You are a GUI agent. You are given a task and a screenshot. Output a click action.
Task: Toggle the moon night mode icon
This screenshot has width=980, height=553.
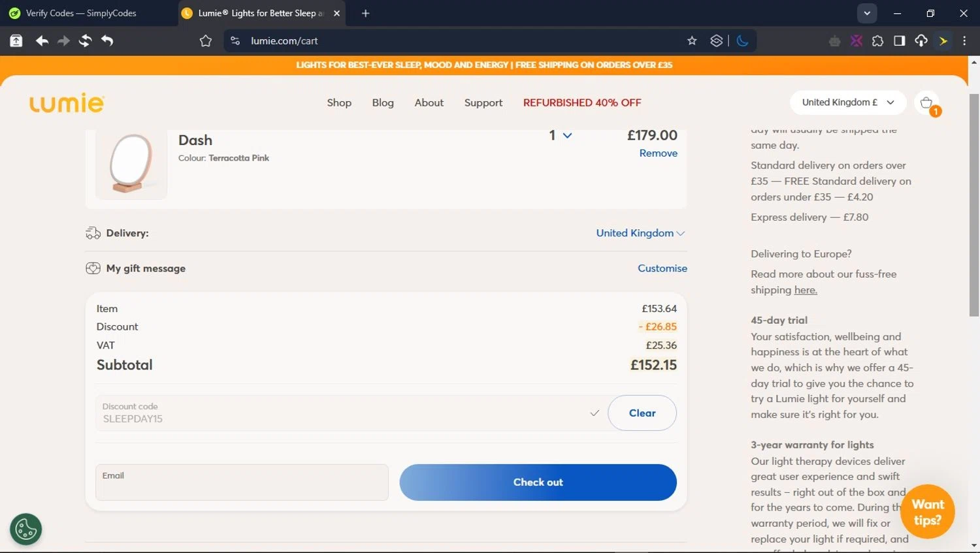pyautogui.click(x=742, y=40)
